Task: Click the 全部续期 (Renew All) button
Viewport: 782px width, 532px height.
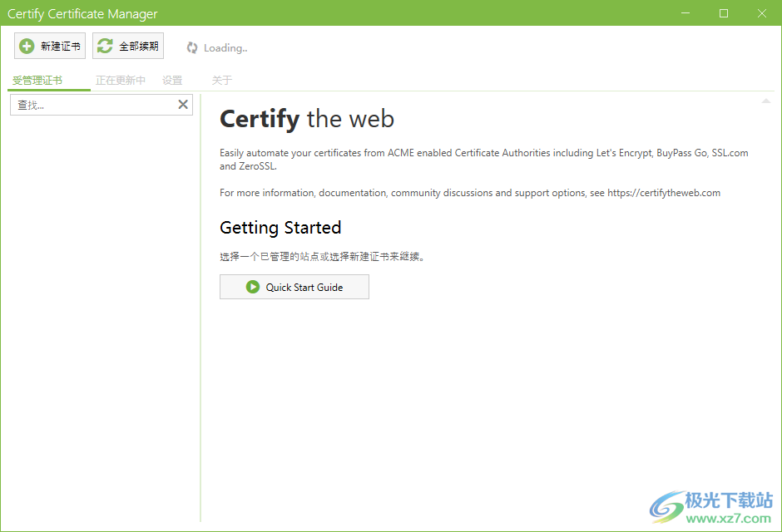Action: point(128,46)
